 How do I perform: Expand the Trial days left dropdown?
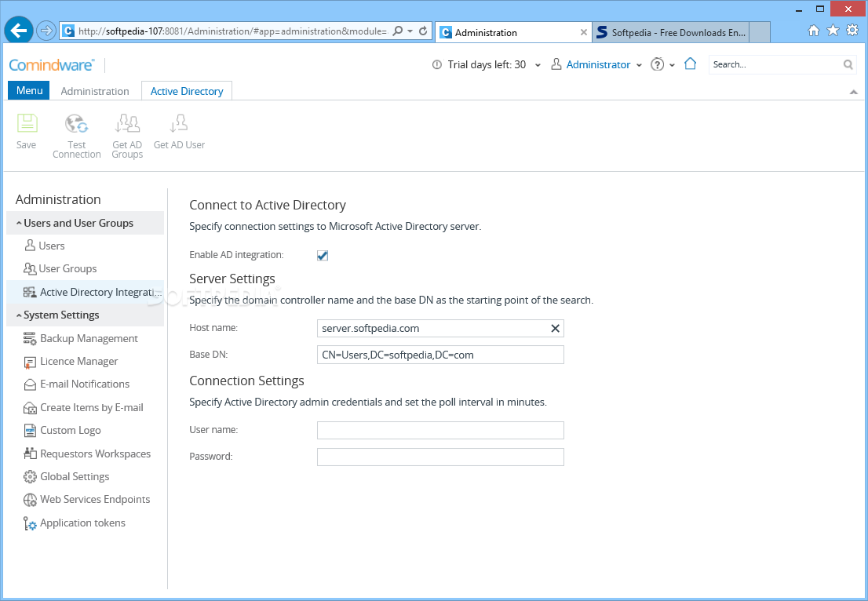[x=538, y=65]
